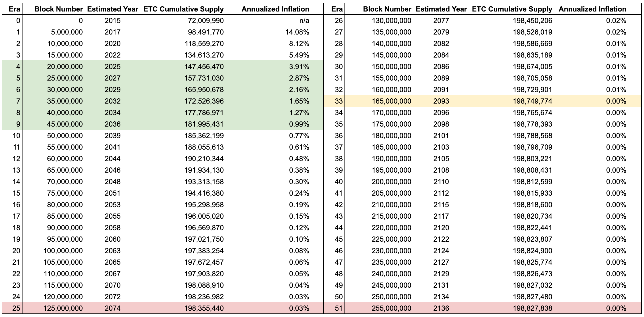Image resolution: width=644 pixels, height=317 pixels.
Task: Click supply cell 185,362,199
Action: (204, 136)
